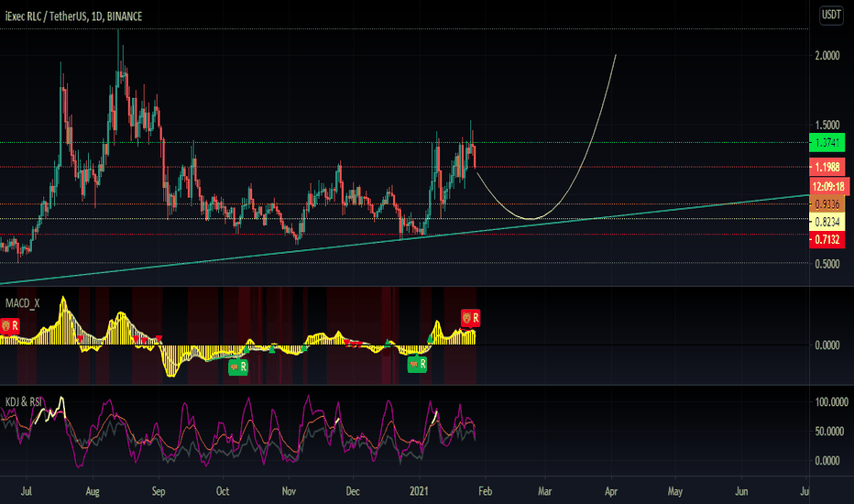Screen dimensions: 854x504
Task: Click the 2.0000 price axis value
Action: (x=827, y=56)
